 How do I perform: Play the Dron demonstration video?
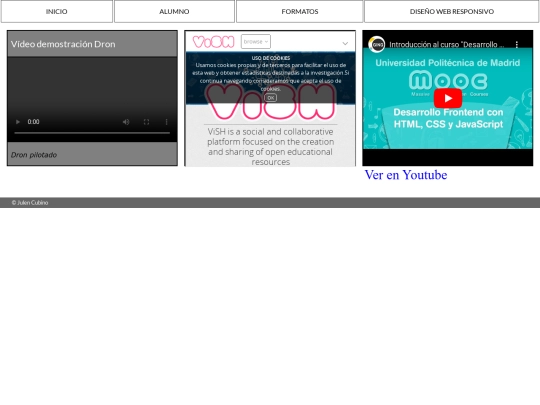18,122
